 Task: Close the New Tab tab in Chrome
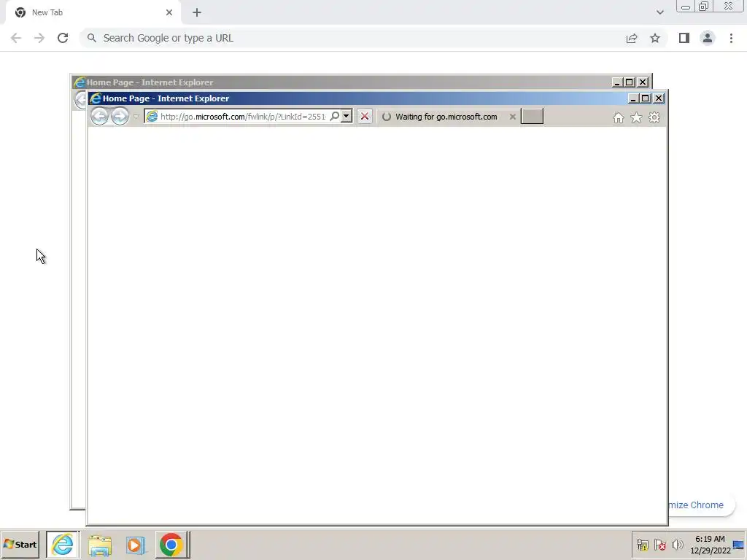pos(169,12)
